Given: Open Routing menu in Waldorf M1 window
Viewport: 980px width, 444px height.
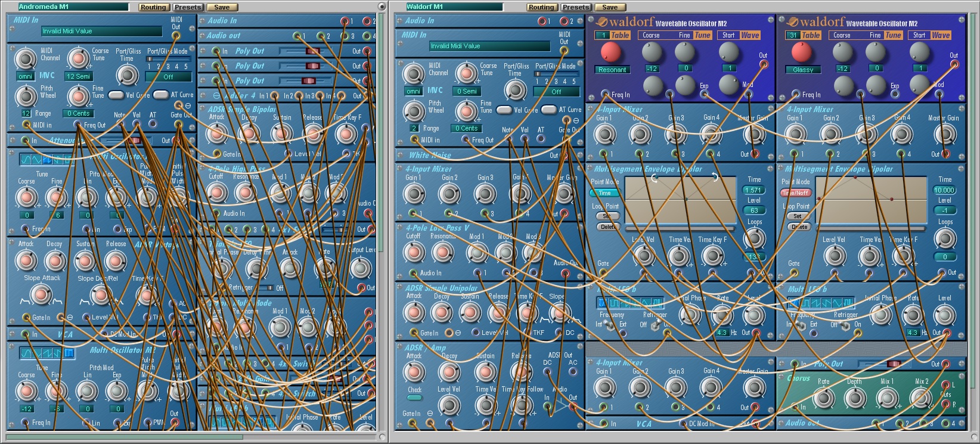Looking at the screenshot, I should [541, 7].
